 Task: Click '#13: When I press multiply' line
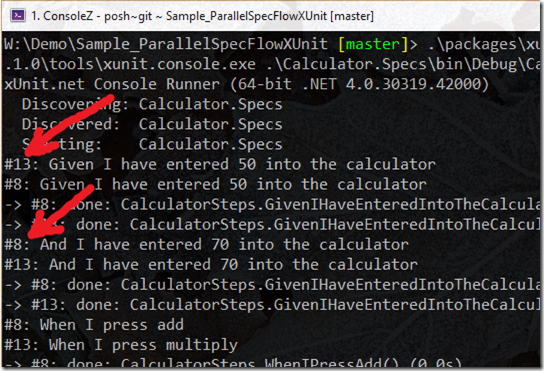(x=121, y=345)
